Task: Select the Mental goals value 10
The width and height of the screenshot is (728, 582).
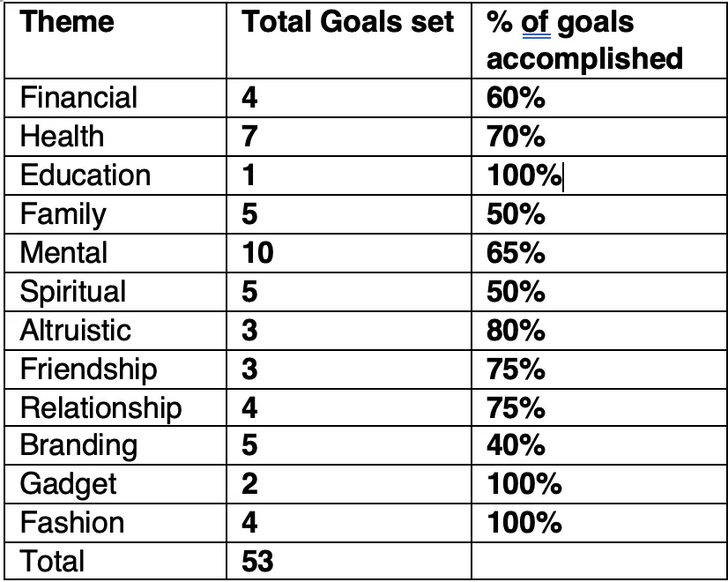Action: (x=257, y=253)
